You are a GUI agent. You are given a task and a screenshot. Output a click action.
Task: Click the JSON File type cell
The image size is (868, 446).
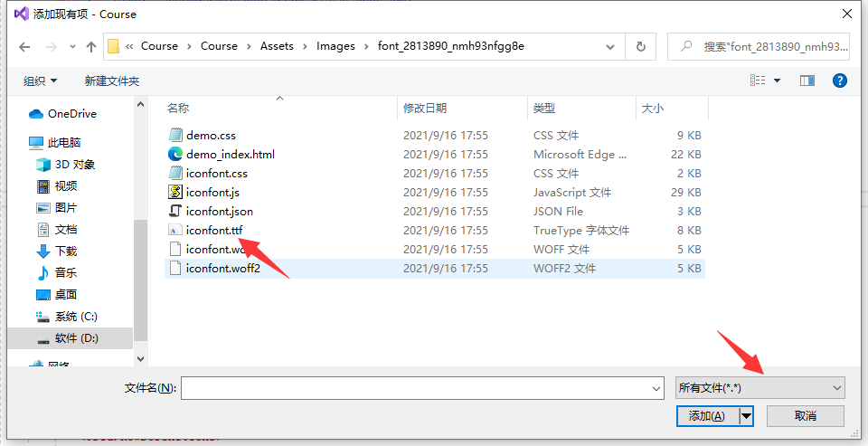pos(558,211)
